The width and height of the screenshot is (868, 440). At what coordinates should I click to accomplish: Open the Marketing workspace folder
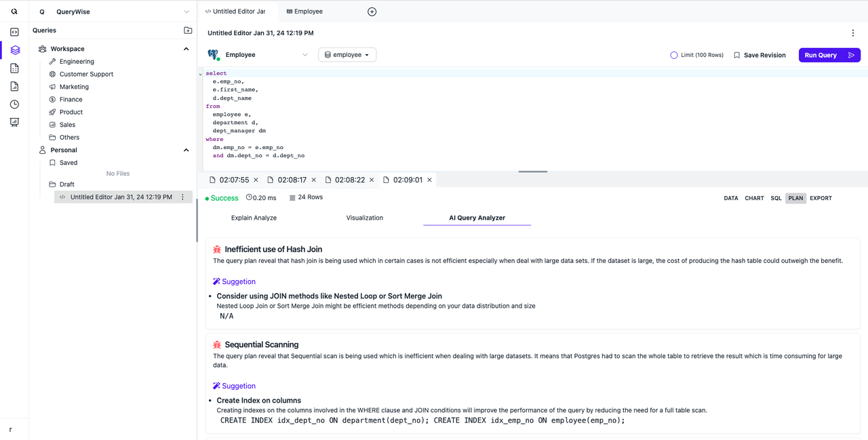tap(74, 87)
